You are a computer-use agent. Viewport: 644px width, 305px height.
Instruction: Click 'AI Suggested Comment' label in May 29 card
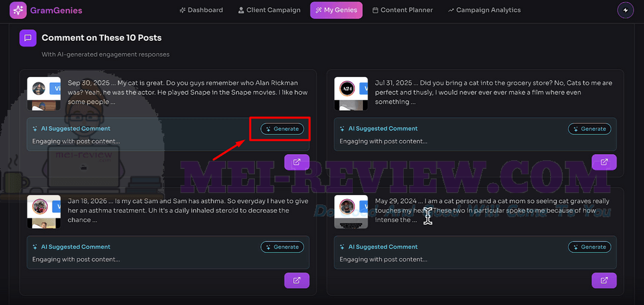click(383, 247)
